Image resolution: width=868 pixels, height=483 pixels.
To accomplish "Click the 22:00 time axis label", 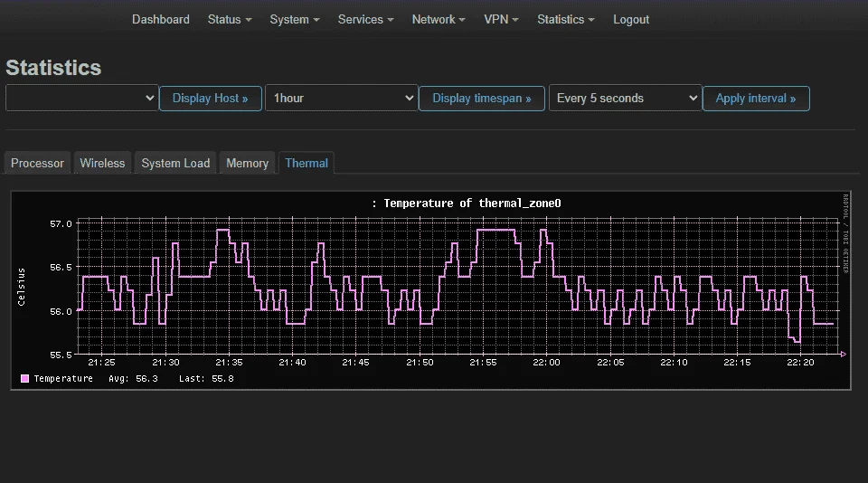I will (x=546, y=362).
